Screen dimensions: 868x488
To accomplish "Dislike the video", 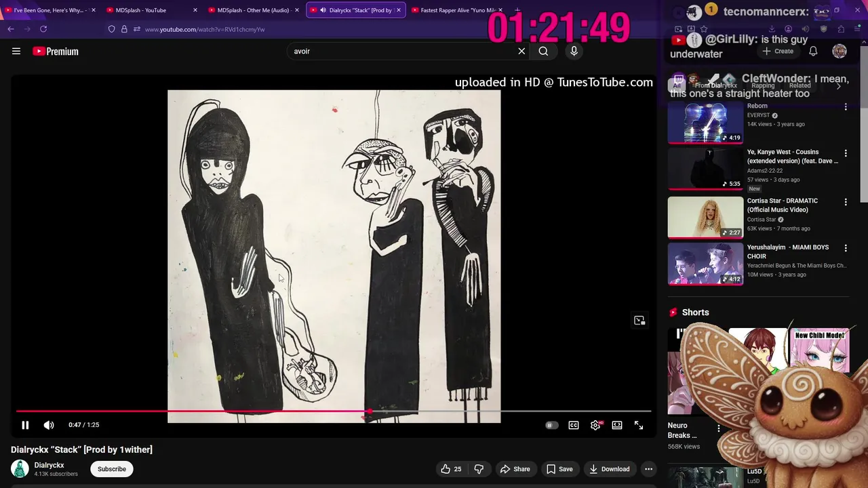I will click(x=479, y=469).
